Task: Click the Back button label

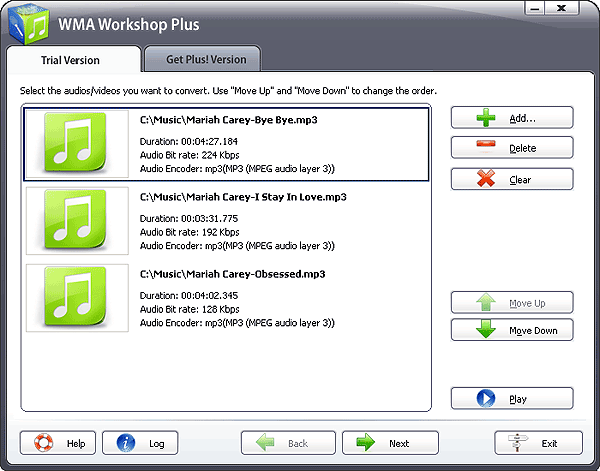Action: pos(298,443)
